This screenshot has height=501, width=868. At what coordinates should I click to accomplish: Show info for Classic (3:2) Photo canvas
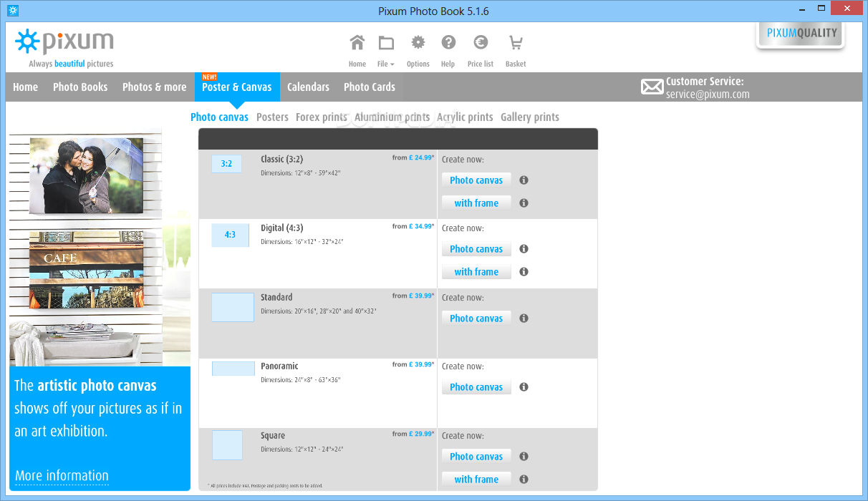tap(524, 180)
